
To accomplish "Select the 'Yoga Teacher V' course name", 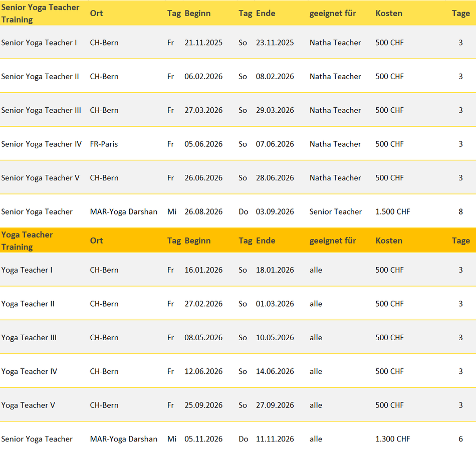I will pos(28,405).
